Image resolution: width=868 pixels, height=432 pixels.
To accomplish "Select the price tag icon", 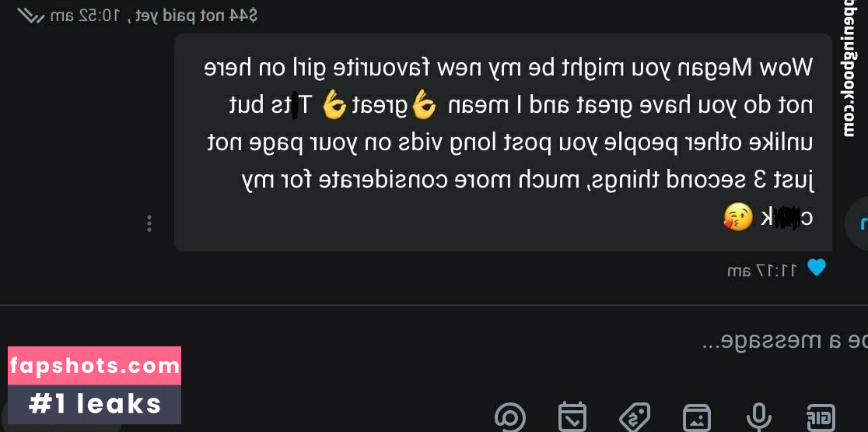I will [635, 417].
